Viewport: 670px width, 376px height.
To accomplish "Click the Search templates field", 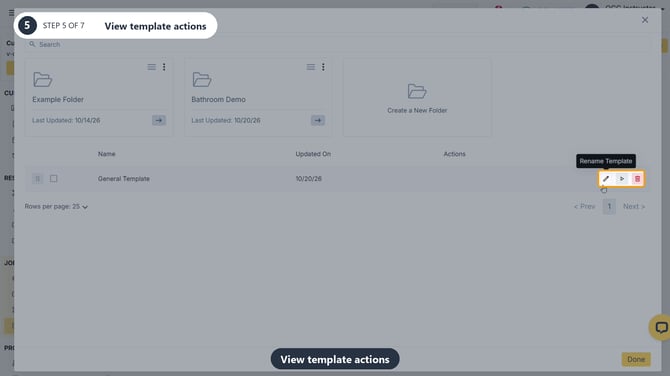I will point(338,44).
